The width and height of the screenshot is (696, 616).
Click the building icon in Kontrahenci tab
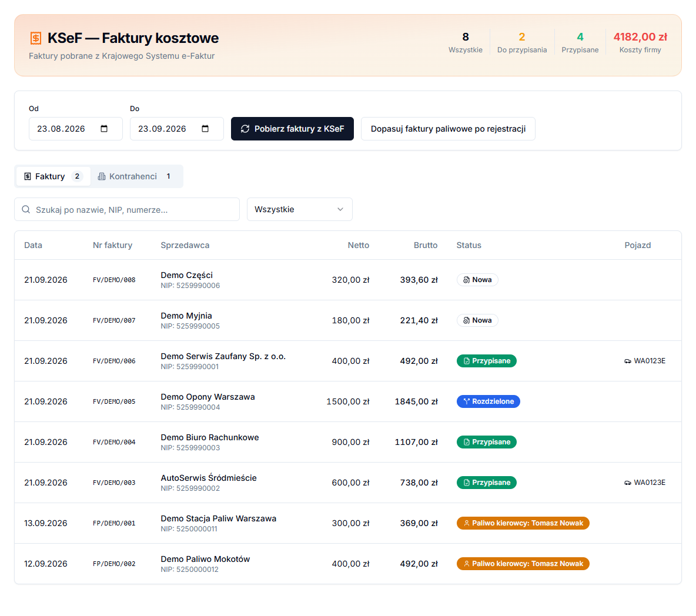102,177
